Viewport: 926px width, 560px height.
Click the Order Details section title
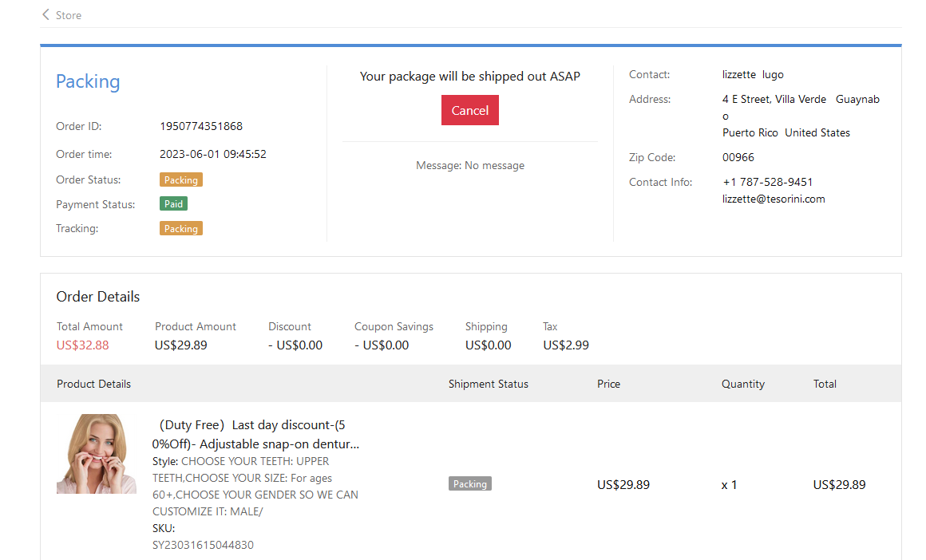[x=97, y=297]
